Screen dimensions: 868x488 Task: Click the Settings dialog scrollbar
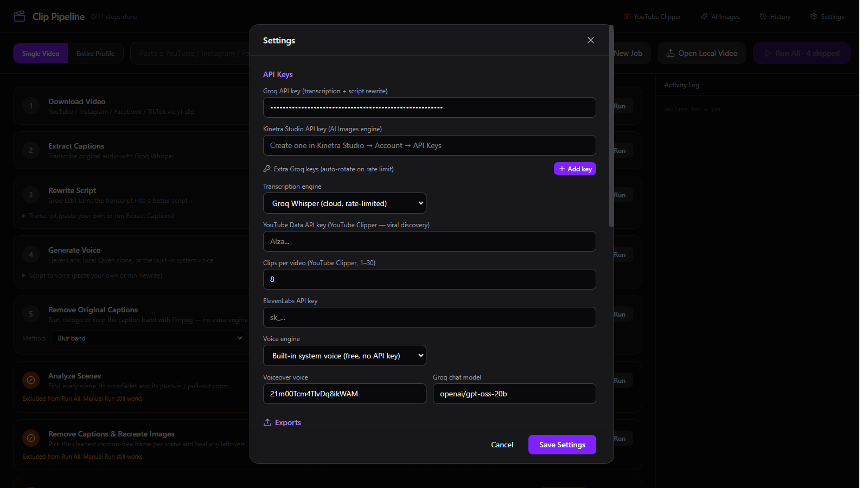(x=611, y=126)
